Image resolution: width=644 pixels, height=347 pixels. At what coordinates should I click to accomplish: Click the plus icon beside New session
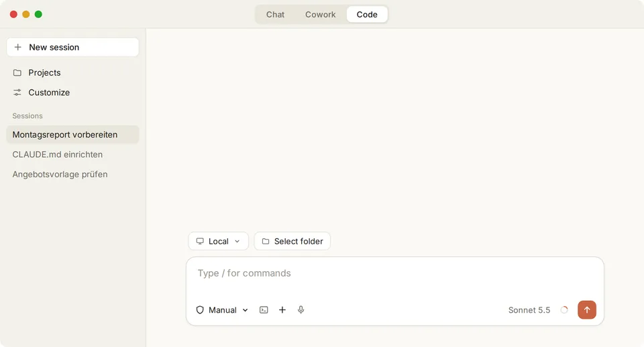(x=17, y=47)
